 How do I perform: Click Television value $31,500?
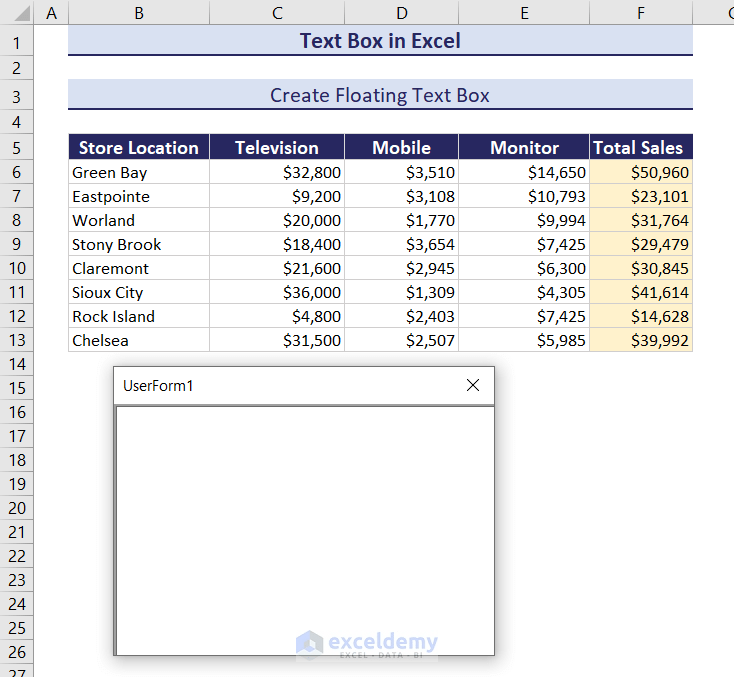coord(277,340)
